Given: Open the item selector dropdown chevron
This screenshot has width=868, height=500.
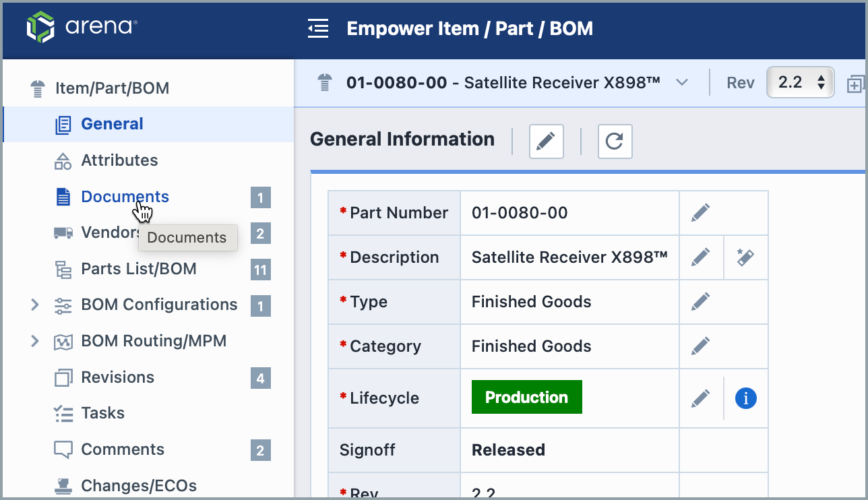Looking at the screenshot, I should point(682,83).
